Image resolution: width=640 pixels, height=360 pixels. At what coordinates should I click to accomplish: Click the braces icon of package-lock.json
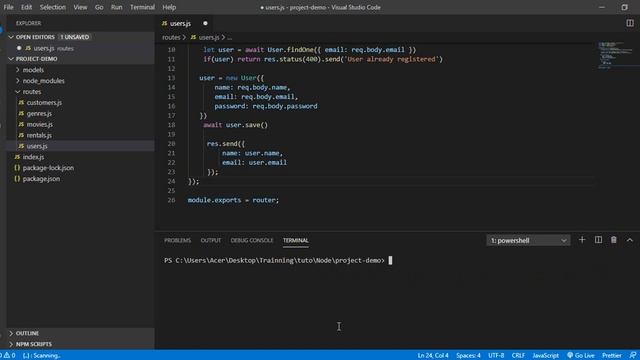[x=17, y=168]
